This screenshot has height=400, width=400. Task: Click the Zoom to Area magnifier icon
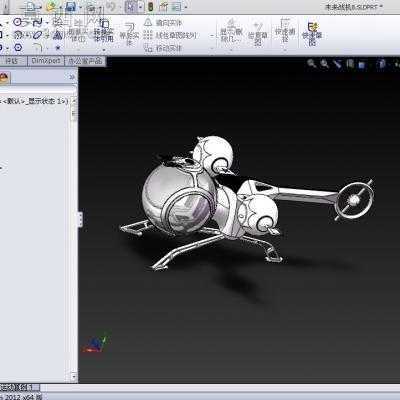point(324,63)
